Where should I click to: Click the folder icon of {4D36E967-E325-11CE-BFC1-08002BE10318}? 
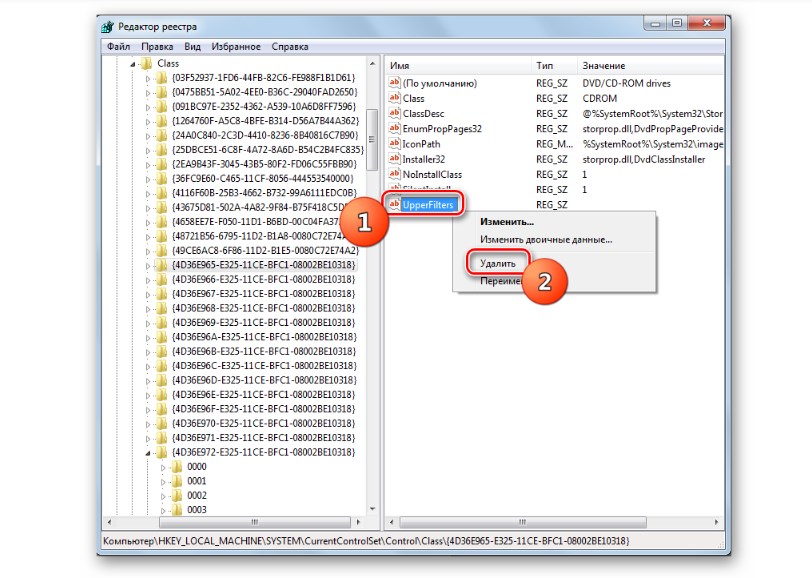[x=162, y=294]
